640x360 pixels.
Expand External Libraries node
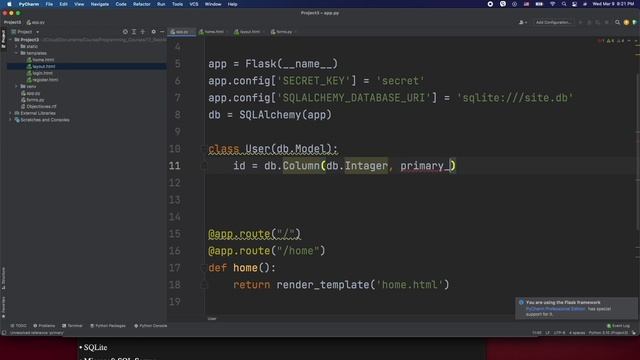pyautogui.click(x=11, y=113)
